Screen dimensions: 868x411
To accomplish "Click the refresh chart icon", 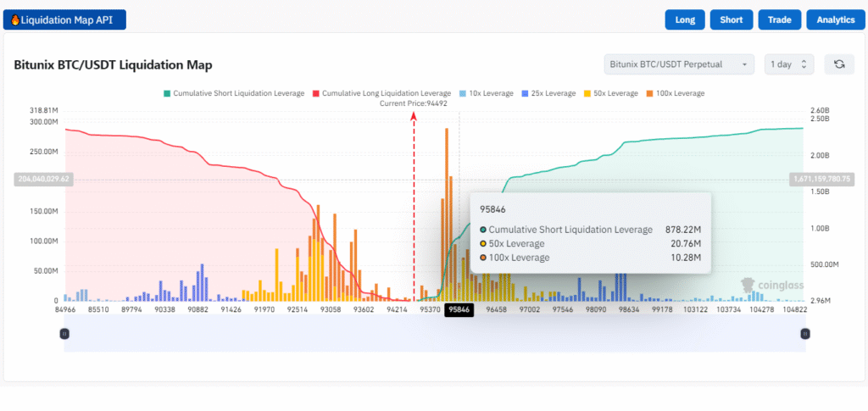I will [x=839, y=64].
